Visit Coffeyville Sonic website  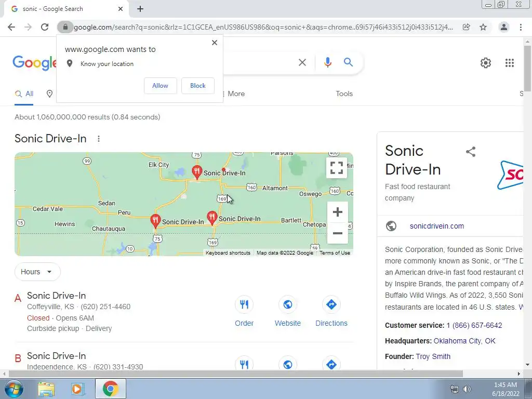pyautogui.click(x=288, y=311)
